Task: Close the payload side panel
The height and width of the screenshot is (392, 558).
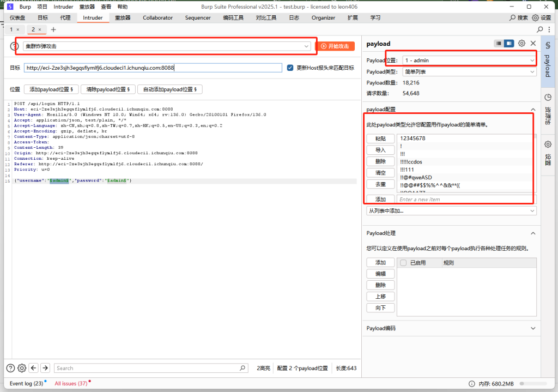Action: click(x=533, y=43)
